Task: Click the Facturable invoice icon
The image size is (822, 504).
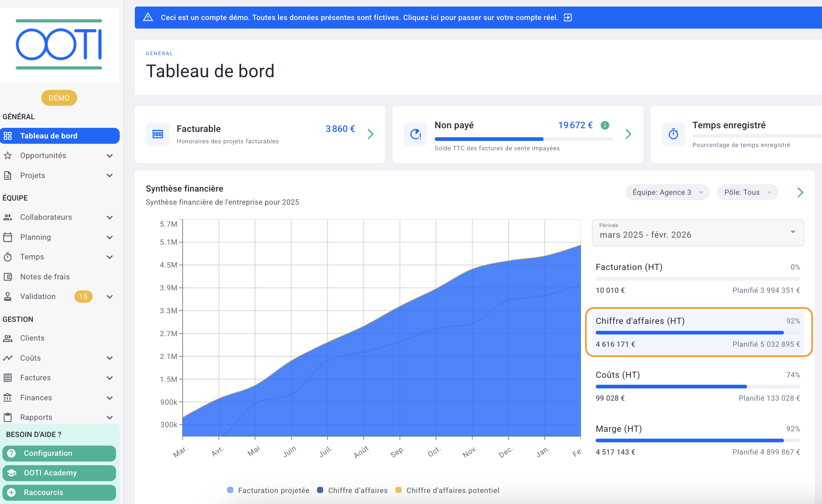Action: click(158, 134)
